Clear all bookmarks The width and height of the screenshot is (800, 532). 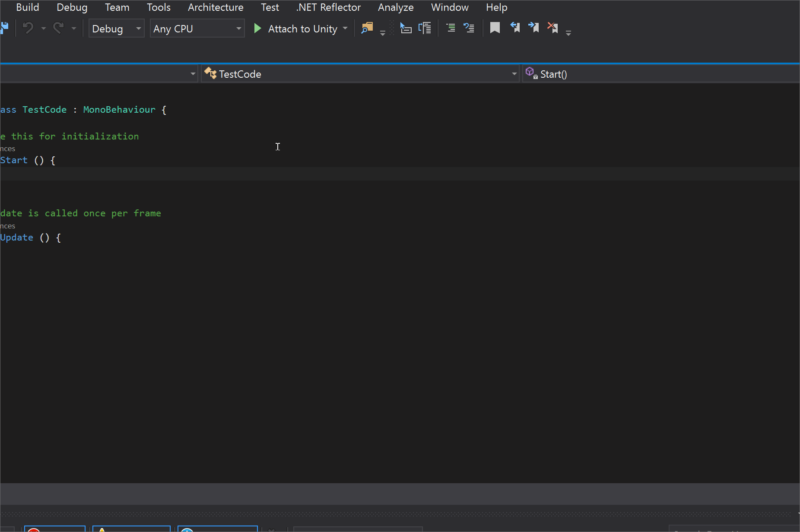coord(552,28)
